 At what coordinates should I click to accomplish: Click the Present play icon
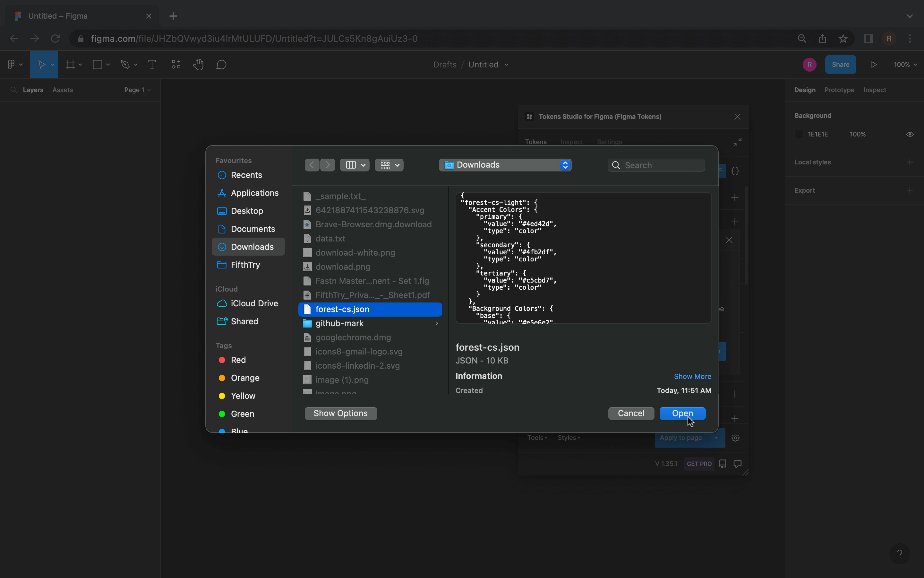coord(874,65)
